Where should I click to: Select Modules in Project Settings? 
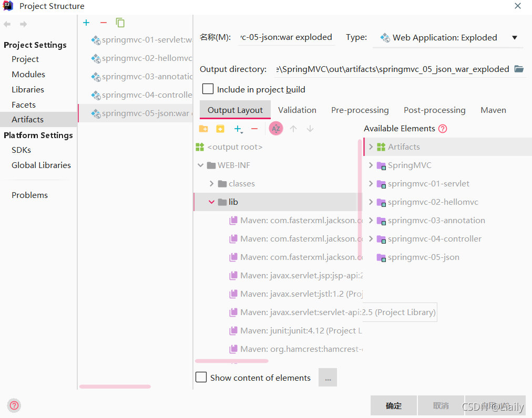(28, 74)
